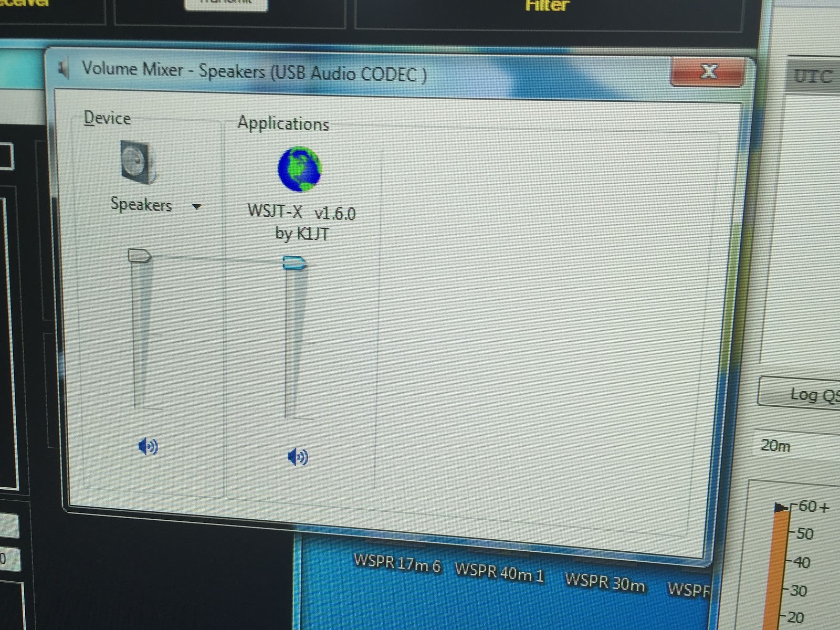Click the WSJT-X globe application icon
This screenshot has width=840, height=630.
pos(299,169)
